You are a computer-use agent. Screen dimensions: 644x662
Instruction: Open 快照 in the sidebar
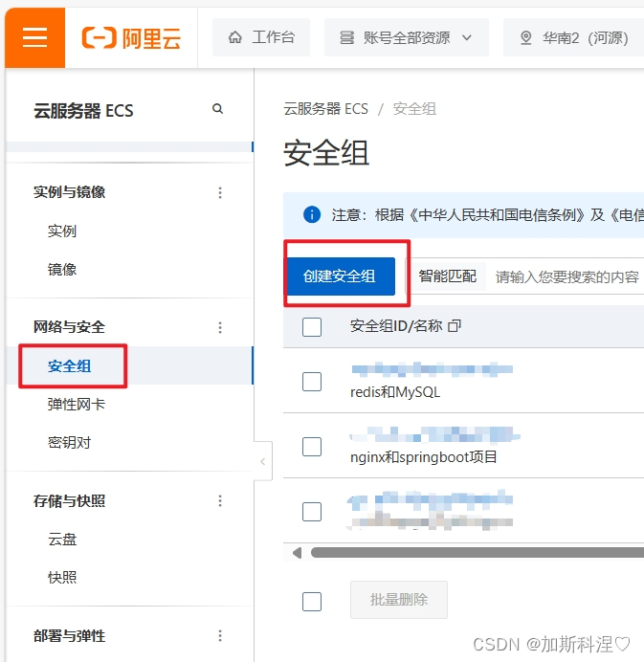pos(62,577)
